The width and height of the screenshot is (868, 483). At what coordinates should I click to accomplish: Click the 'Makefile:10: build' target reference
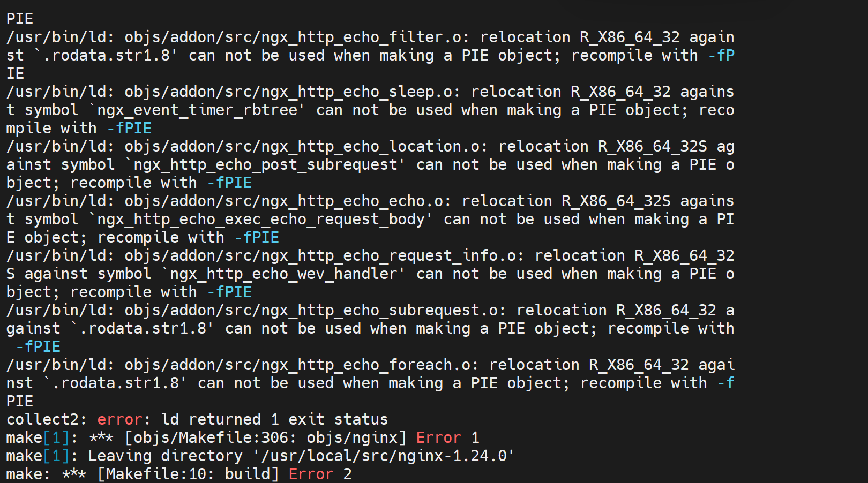[188, 474]
